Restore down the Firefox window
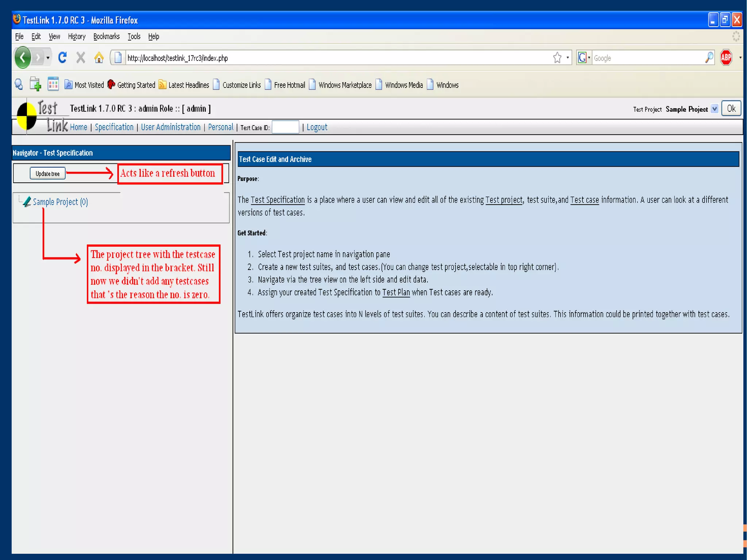 pos(725,20)
